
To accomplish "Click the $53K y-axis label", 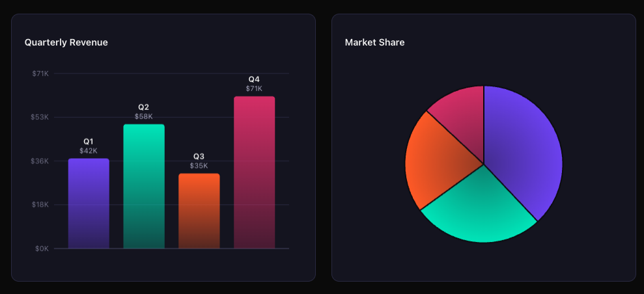I will [40, 117].
